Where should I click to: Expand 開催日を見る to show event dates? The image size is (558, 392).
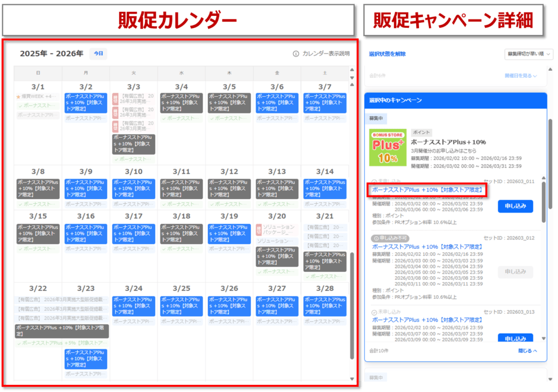tap(519, 76)
